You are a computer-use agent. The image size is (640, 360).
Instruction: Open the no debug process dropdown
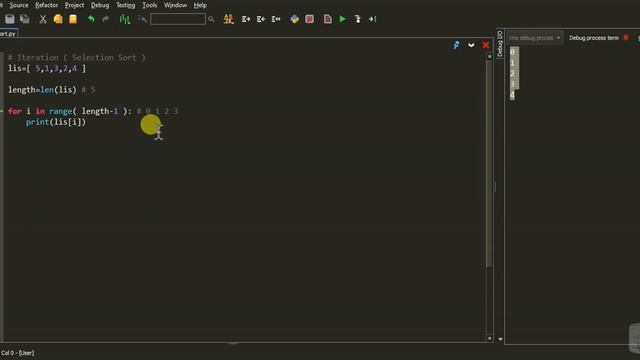pyautogui.click(x=535, y=38)
